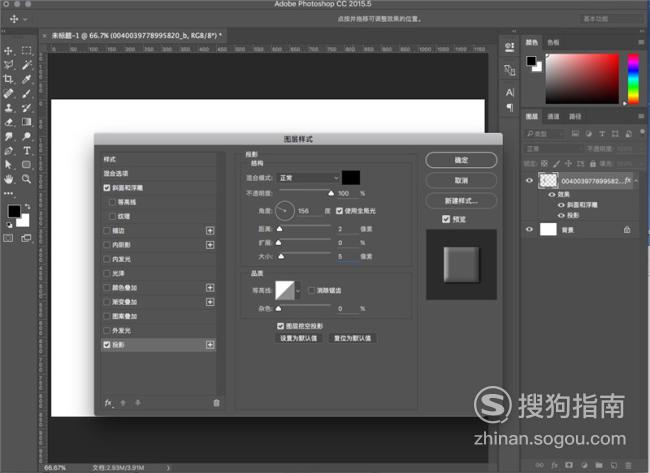Open the black shadow color swatch
Screen dimensions: 650x473
(x=351, y=178)
